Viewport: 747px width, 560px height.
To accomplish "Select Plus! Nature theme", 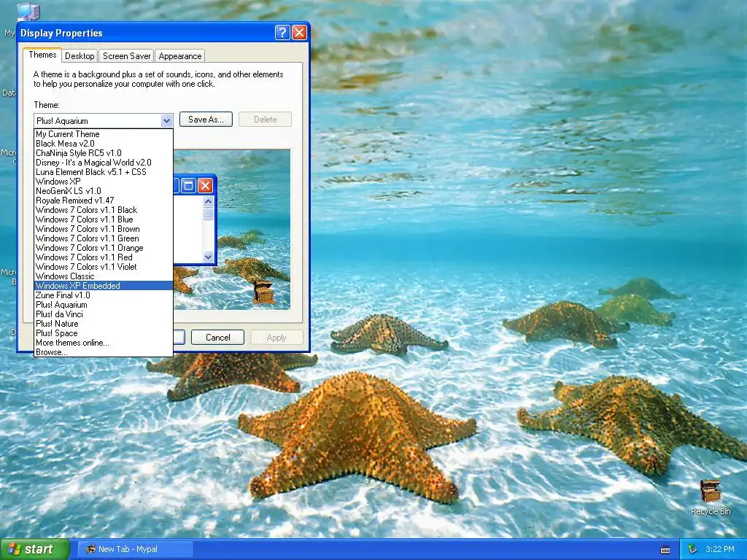I will [x=104, y=324].
